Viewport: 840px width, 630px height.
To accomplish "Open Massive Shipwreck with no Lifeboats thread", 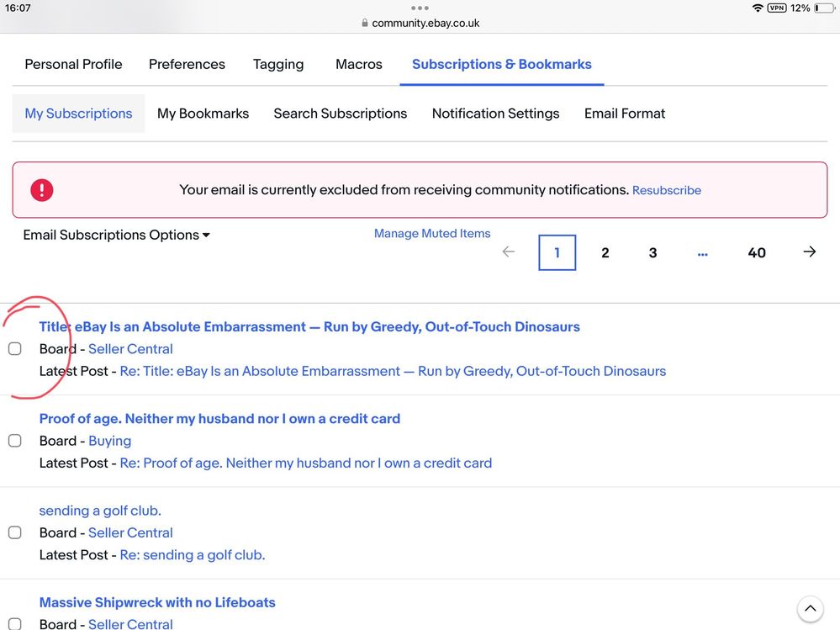I will pos(157,603).
